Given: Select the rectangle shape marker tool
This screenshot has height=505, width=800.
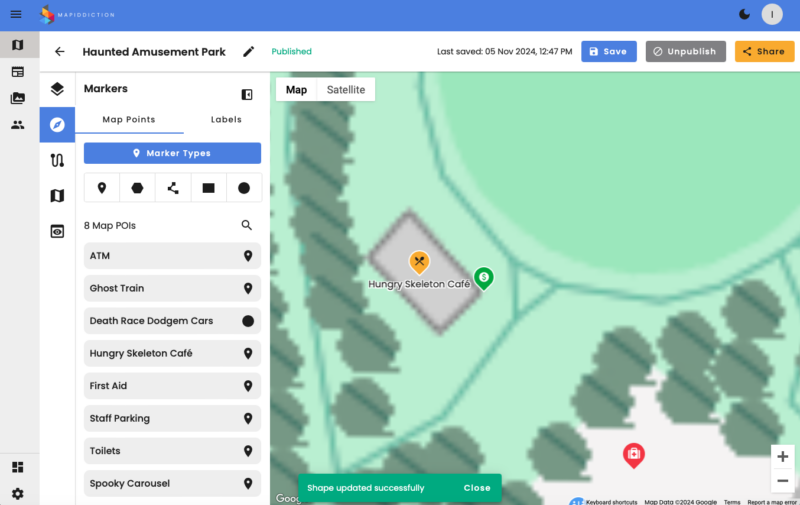Looking at the screenshot, I should tap(208, 188).
